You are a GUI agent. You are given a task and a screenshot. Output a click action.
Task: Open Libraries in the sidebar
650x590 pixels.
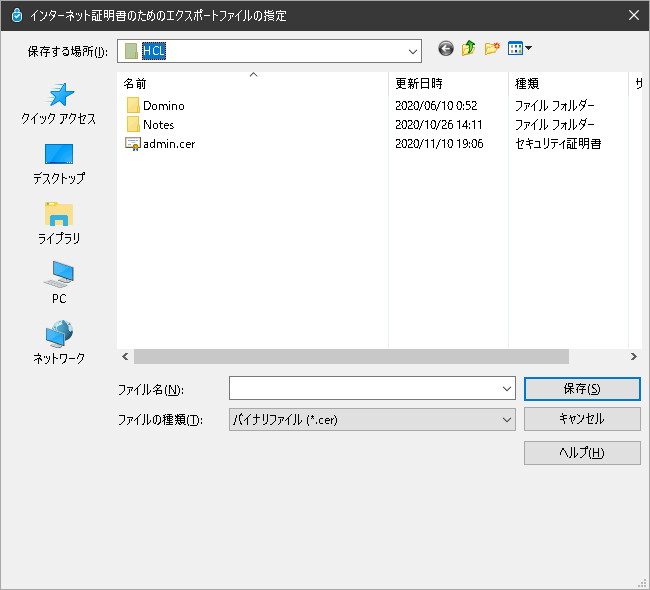click(x=58, y=223)
